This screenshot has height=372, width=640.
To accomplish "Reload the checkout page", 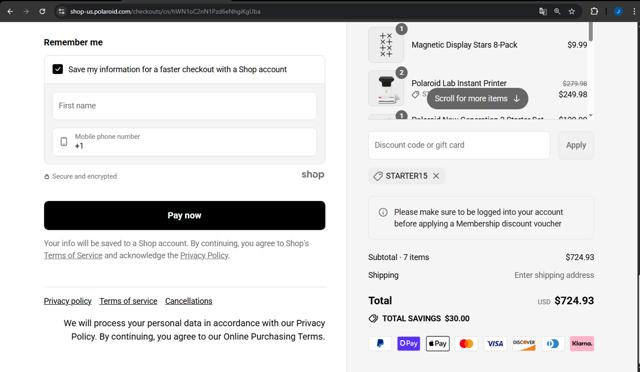I will 42,11.
